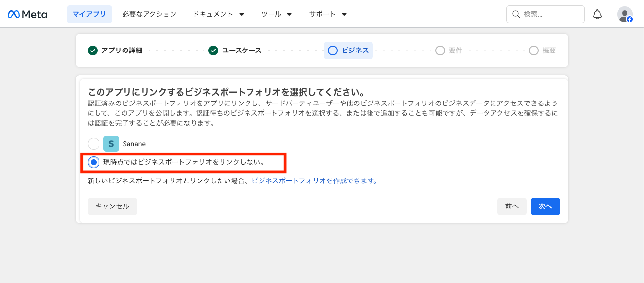Select 現時点ではビジネスポートフォリオをリンクしない option
Screen dimensions: 644x283
point(94,162)
